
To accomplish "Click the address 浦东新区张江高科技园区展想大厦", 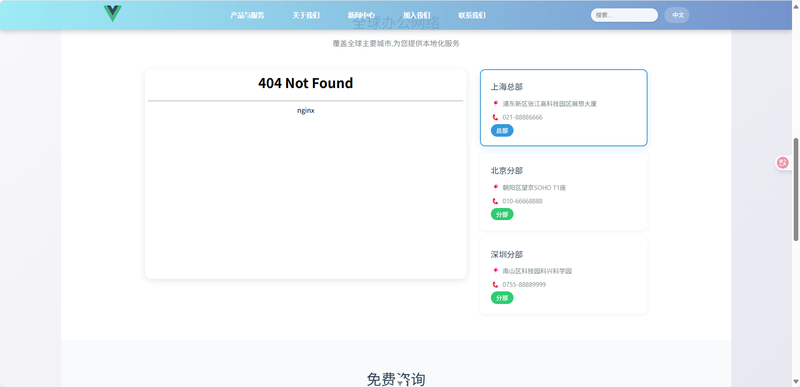I will [x=549, y=104].
